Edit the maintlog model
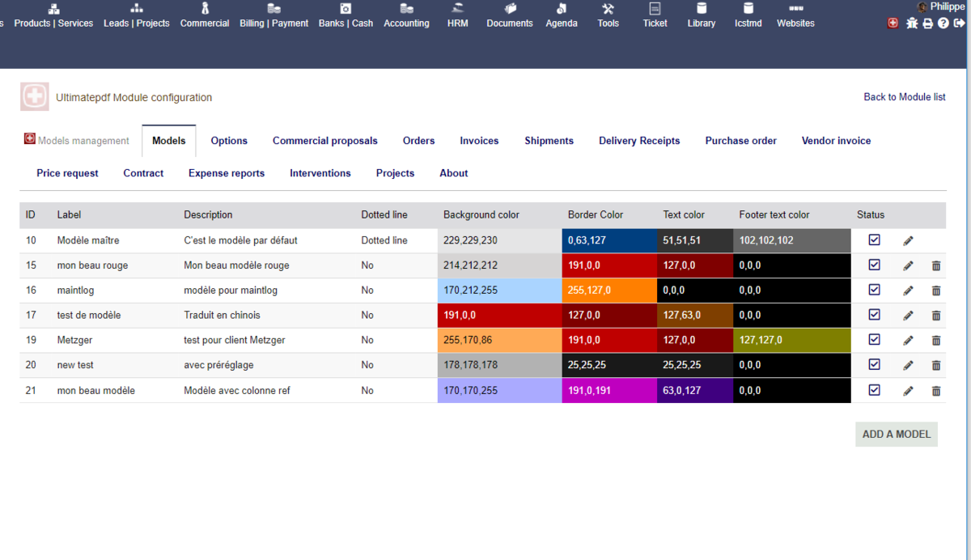 pos(909,291)
